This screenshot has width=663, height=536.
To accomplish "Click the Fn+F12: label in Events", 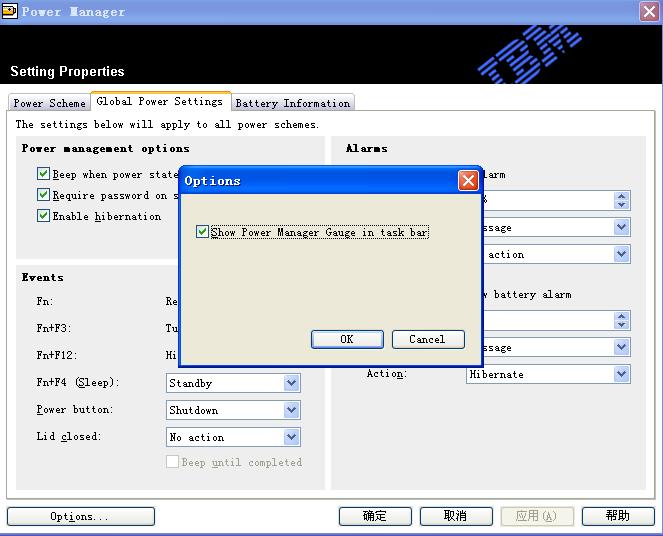I will click(57, 355).
